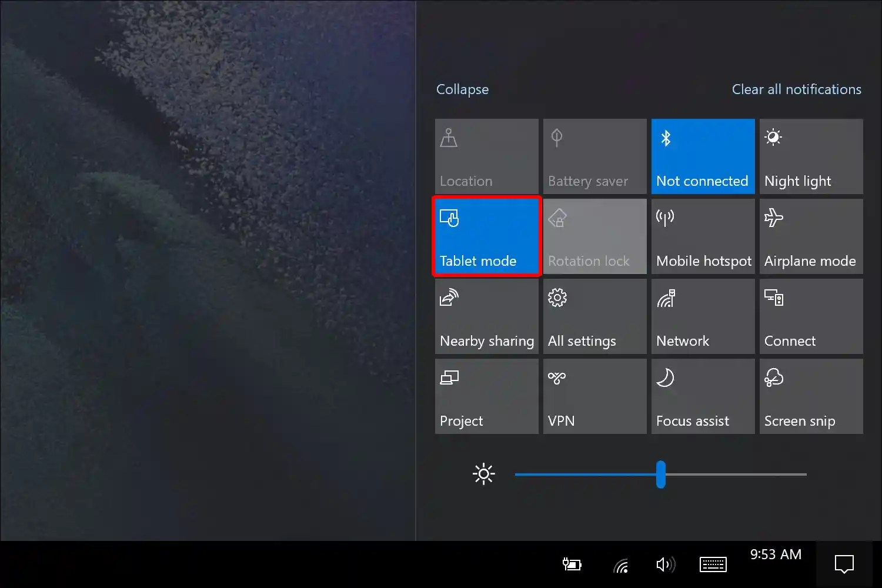The image size is (882, 588).
Task: Open the Connect panel
Action: pos(811,316)
